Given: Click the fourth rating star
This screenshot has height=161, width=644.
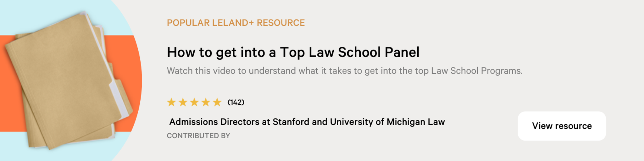Looking at the screenshot, I should [206, 102].
